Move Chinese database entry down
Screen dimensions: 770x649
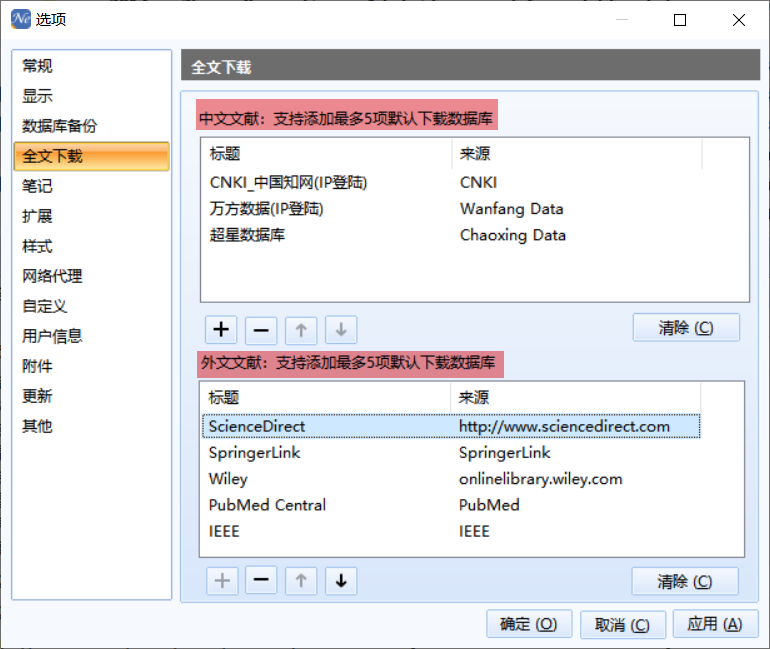(341, 329)
